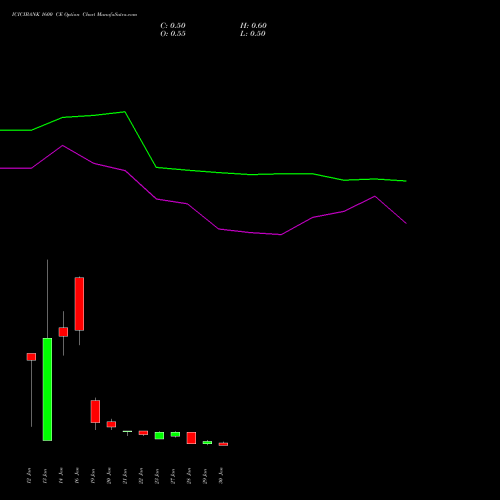500x500 pixels.
Task: Click the 23 Jan date axis label
Action: [x=157, y=476]
